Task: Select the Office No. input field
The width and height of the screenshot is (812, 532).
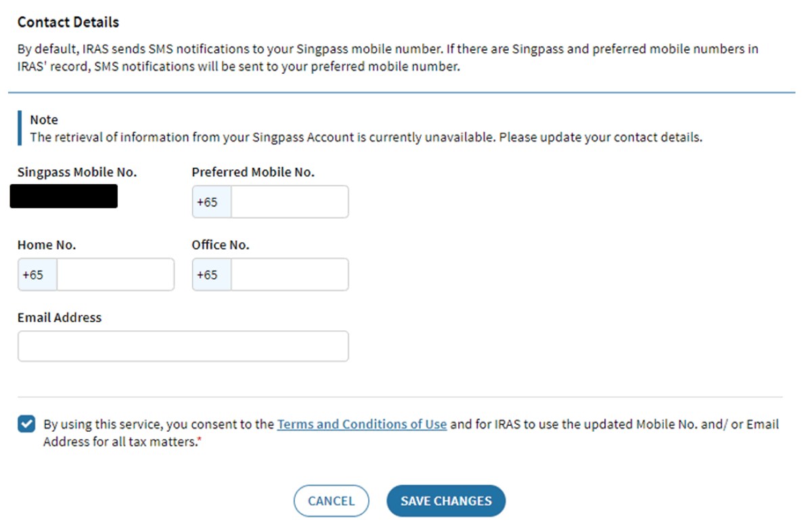Action: coord(289,275)
